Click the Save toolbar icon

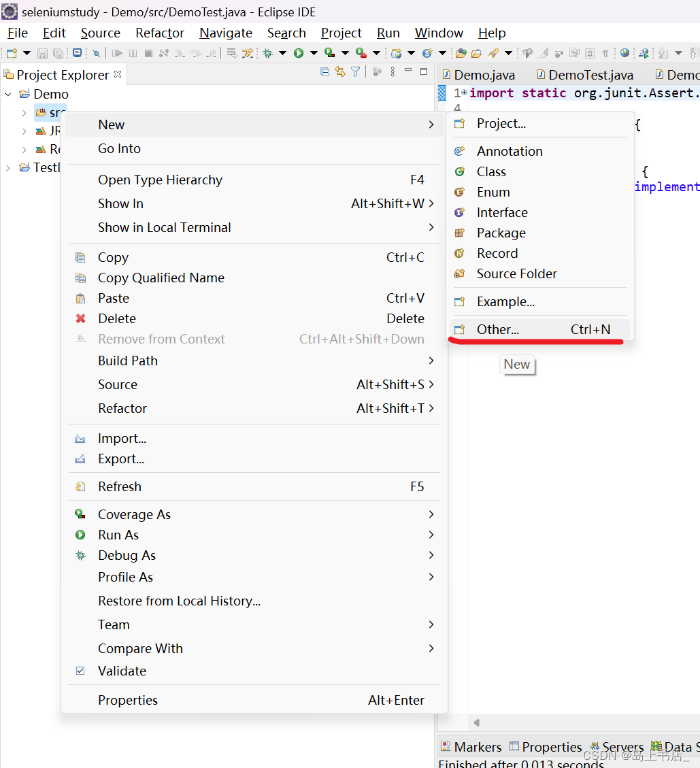coord(43,53)
